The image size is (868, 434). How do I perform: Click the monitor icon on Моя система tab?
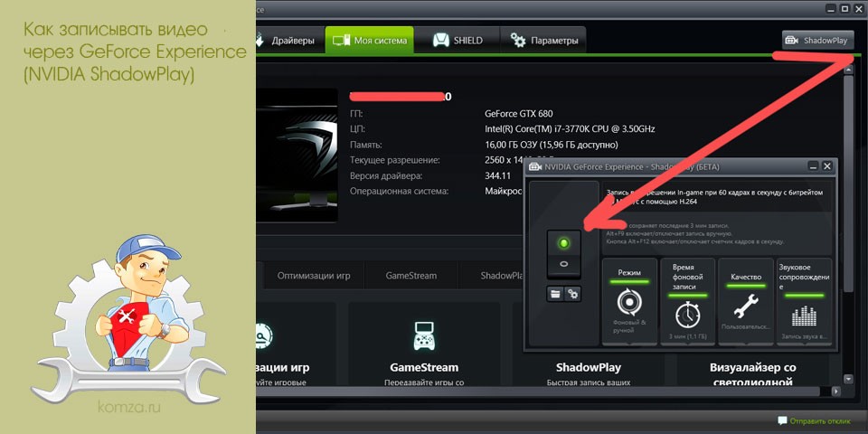pos(341,41)
